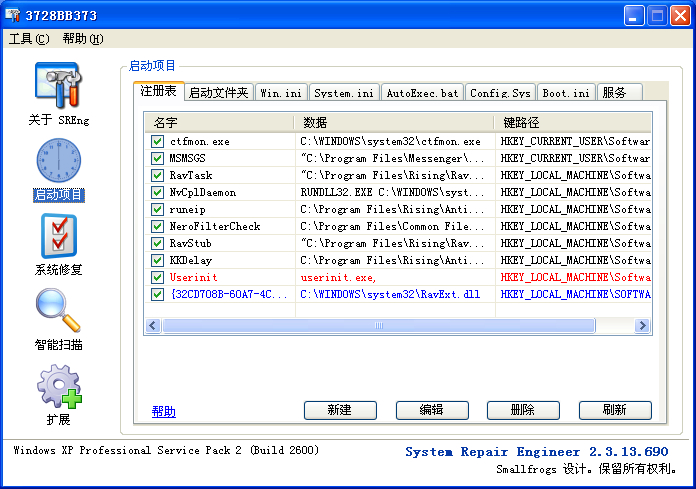Uncheck the KKDelay checkbox
Image resolution: width=696 pixels, height=489 pixels.
click(157, 260)
